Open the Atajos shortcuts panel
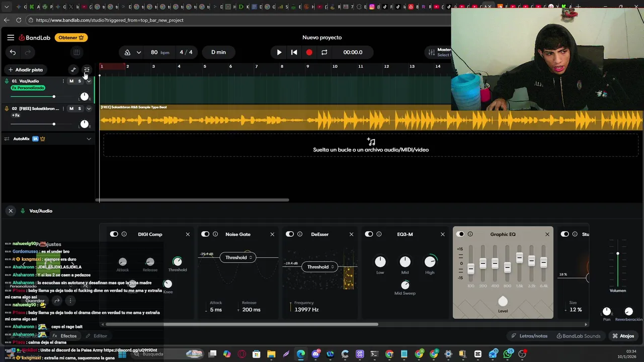This screenshot has width=644, height=362. tap(623, 336)
